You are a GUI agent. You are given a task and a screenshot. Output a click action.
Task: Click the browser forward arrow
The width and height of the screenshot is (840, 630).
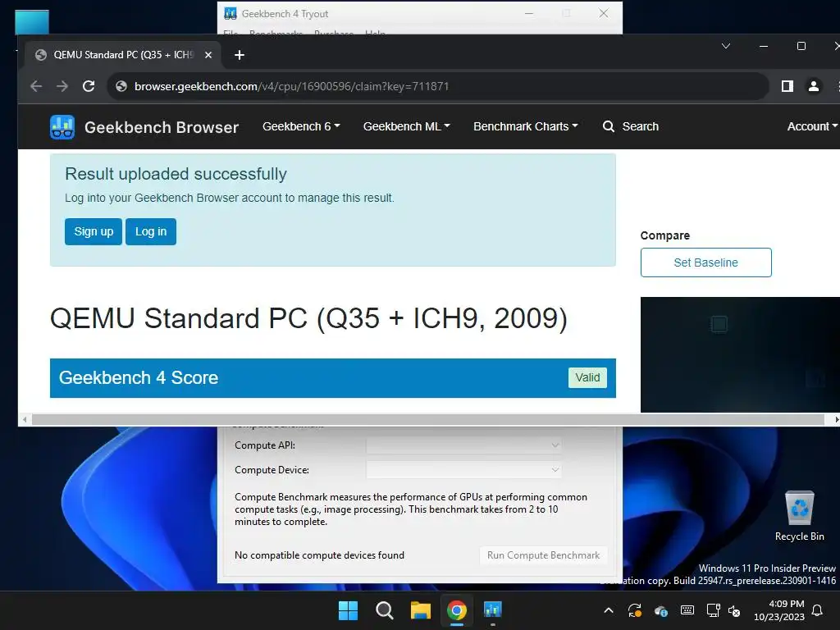tap(62, 86)
